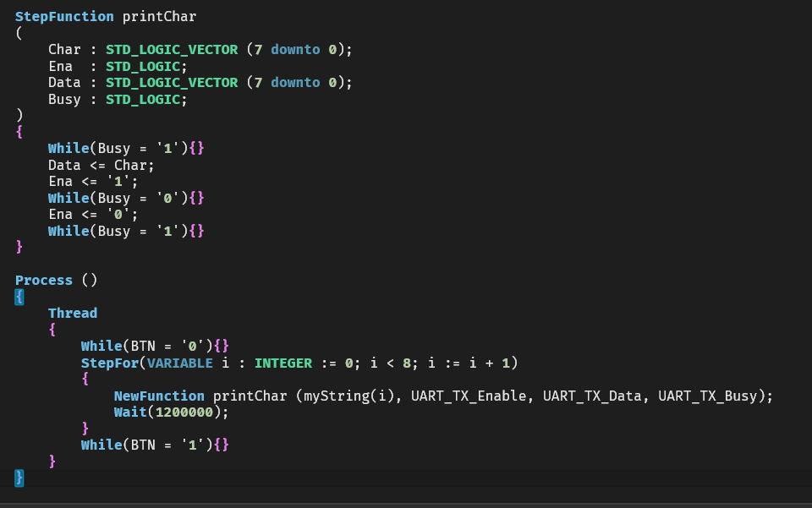
Task: Click the Thread keyword
Action: (x=73, y=314)
